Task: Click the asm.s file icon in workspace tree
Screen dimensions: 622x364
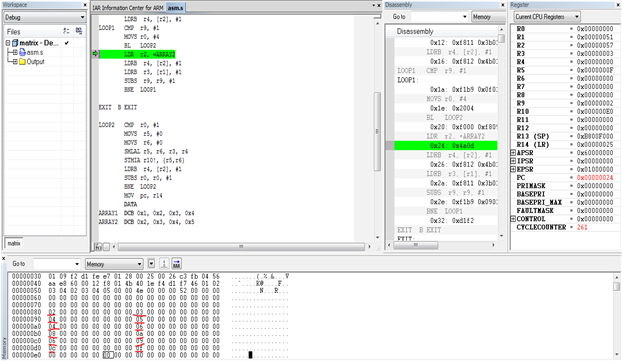Action: click(23, 52)
